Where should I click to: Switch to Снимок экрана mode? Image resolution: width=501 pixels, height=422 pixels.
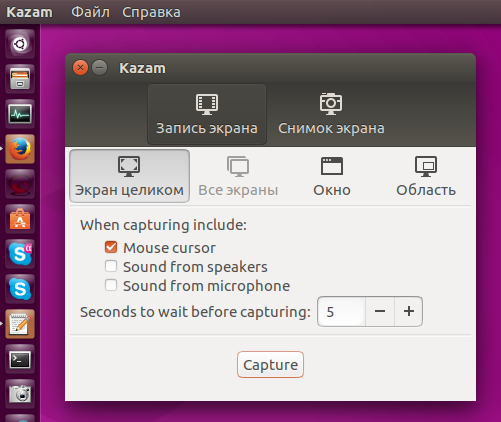point(331,114)
